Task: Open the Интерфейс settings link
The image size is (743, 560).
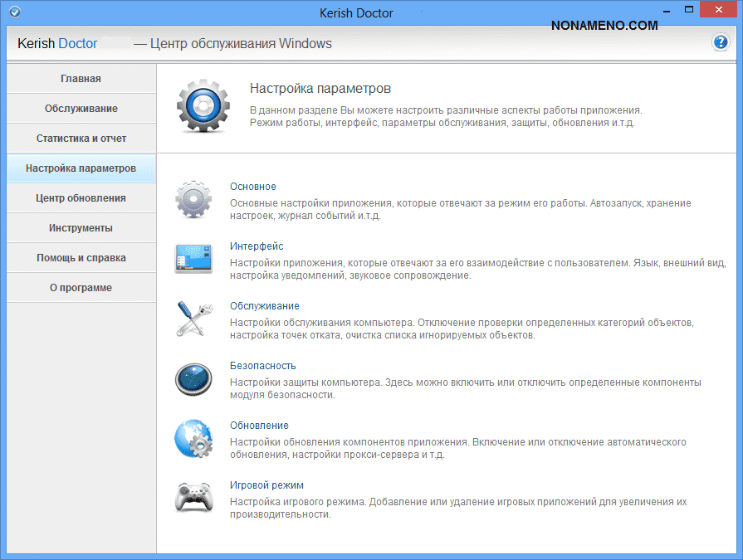Action: [x=257, y=246]
